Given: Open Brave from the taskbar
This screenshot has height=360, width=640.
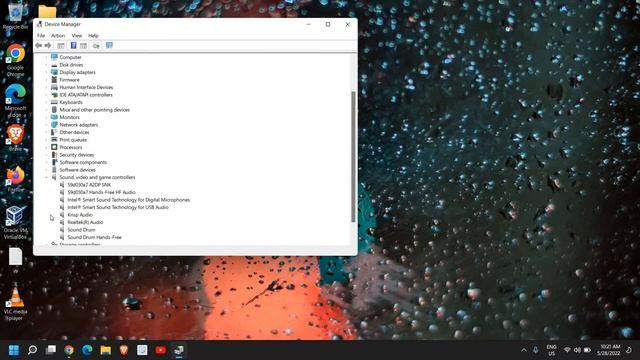Looking at the screenshot, I should [124, 350].
